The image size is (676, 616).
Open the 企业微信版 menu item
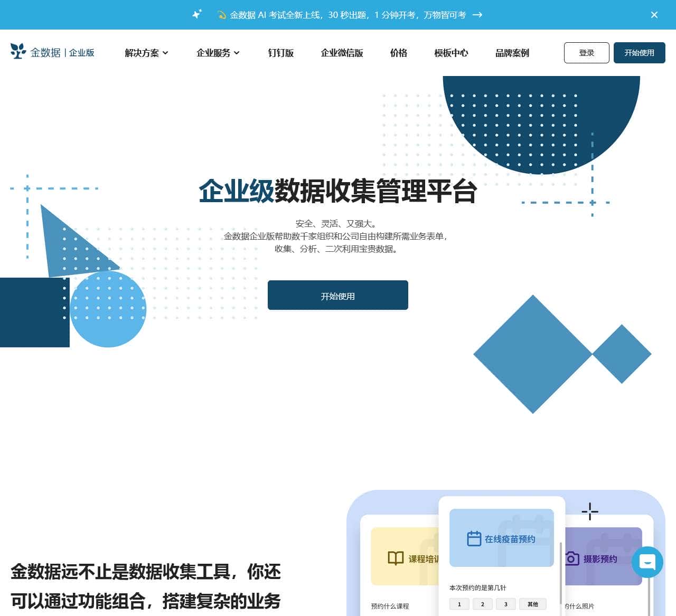(342, 53)
